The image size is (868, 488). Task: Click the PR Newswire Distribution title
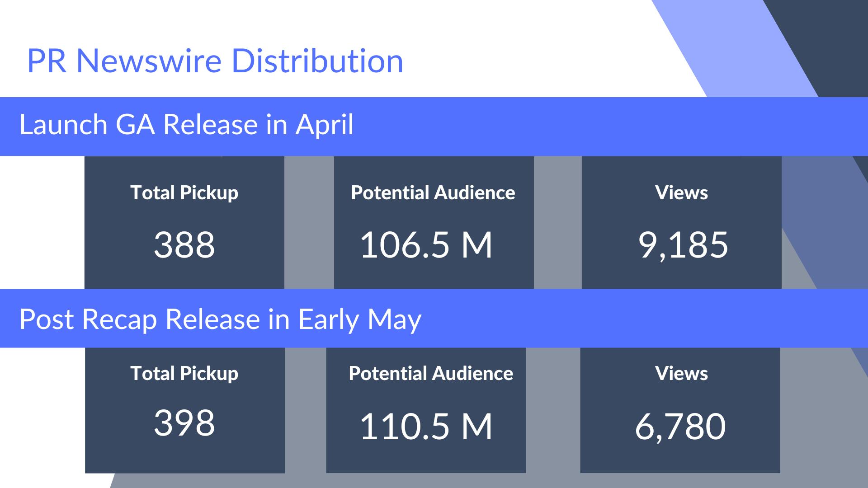[x=215, y=61]
